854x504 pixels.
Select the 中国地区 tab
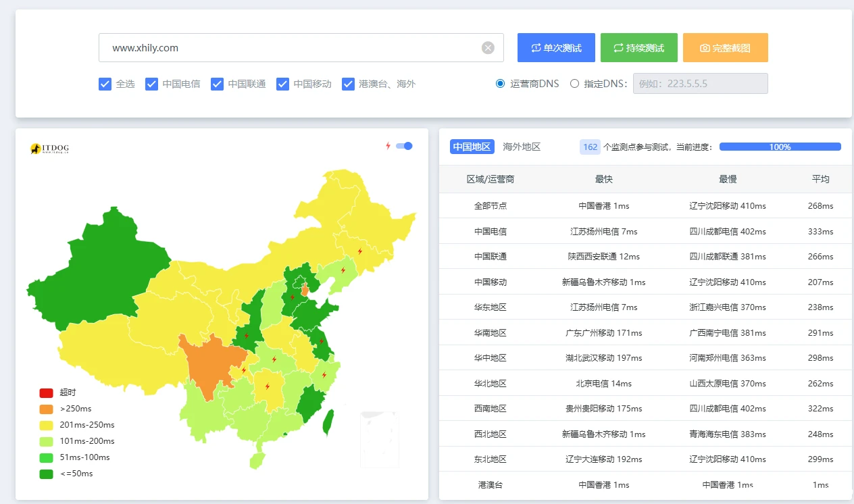[472, 147]
